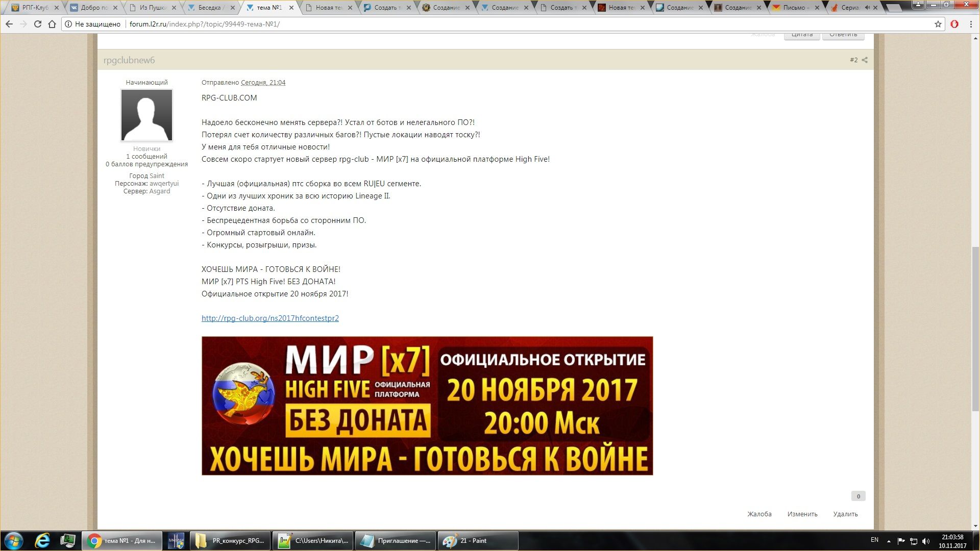Click Изменить to edit the post
Screen dimensions: 980x551
pos(802,514)
